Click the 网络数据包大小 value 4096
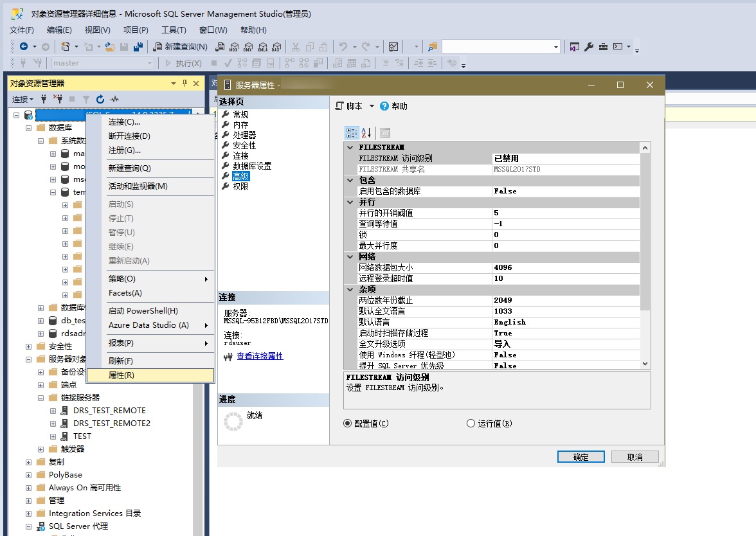756x536 pixels. pos(565,267)
